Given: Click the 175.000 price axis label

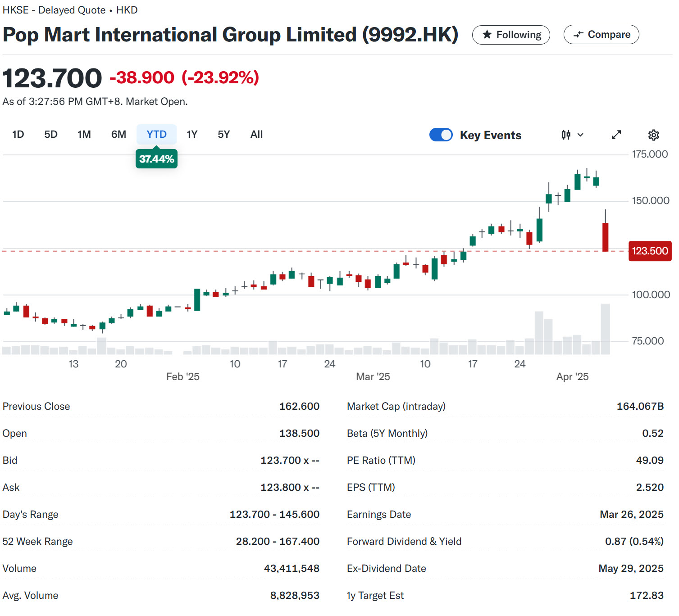Looking at the screenshot, I should point(650,154).
